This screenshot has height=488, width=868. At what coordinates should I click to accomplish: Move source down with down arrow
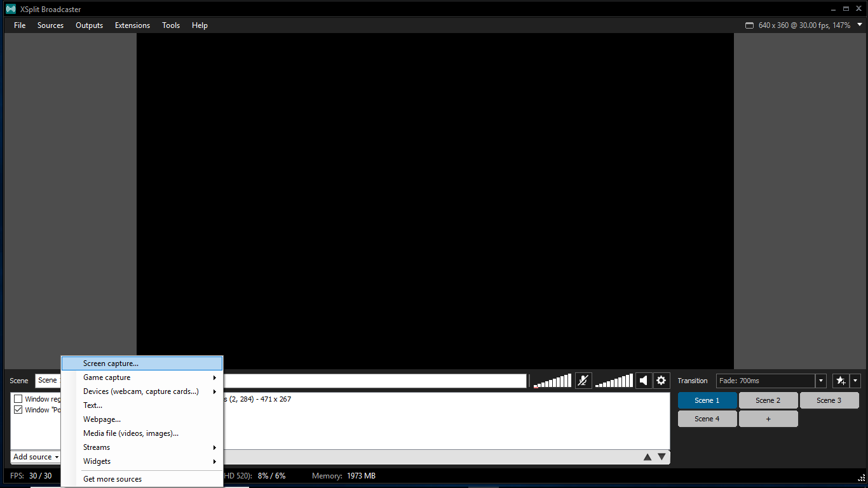(661, 457)
